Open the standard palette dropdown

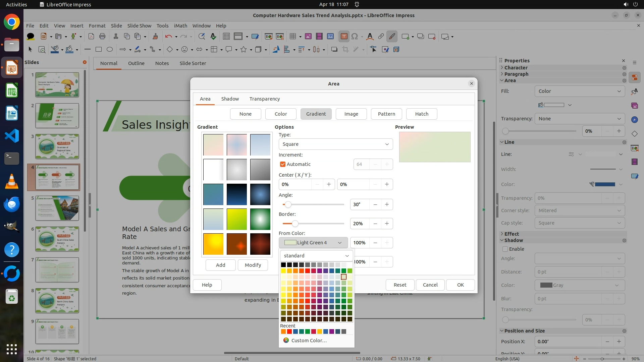click(316, 256)
